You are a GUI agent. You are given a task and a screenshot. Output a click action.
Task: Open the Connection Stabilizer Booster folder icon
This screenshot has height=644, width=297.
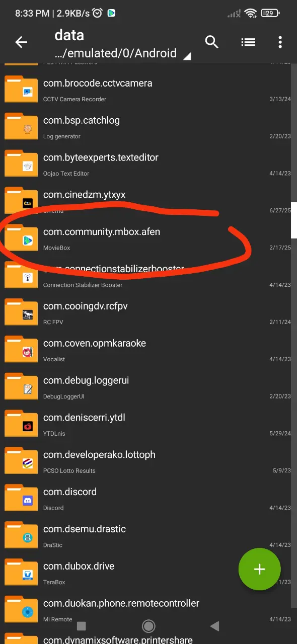21,275
